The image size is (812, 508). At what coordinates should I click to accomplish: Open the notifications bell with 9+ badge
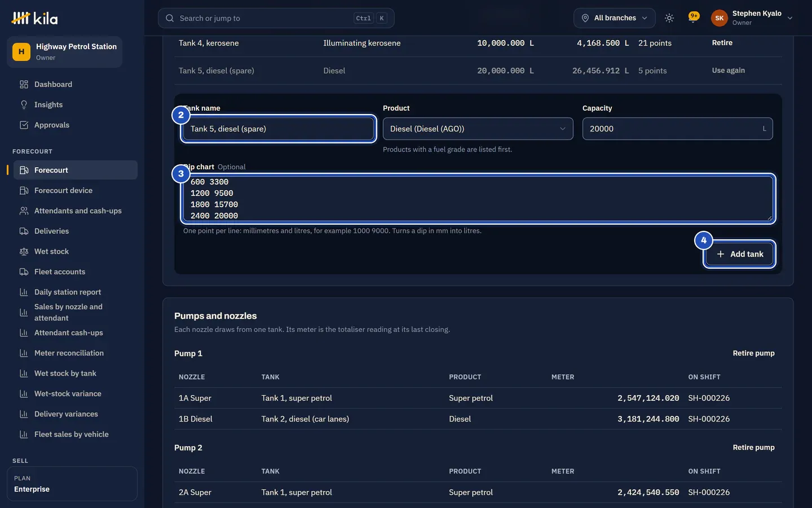(x=693, y=17)
